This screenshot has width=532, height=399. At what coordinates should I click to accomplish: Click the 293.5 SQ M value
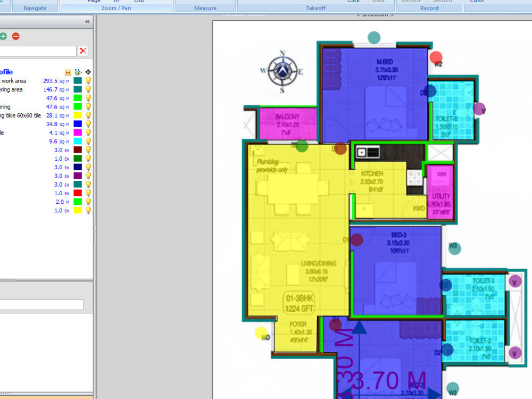pos(56,81)
